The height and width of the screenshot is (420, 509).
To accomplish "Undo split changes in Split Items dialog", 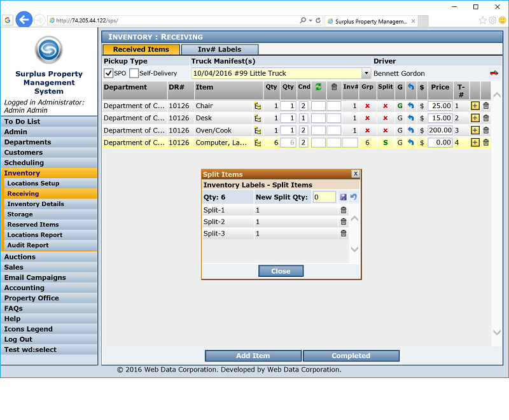I will [x=354, y=197].
